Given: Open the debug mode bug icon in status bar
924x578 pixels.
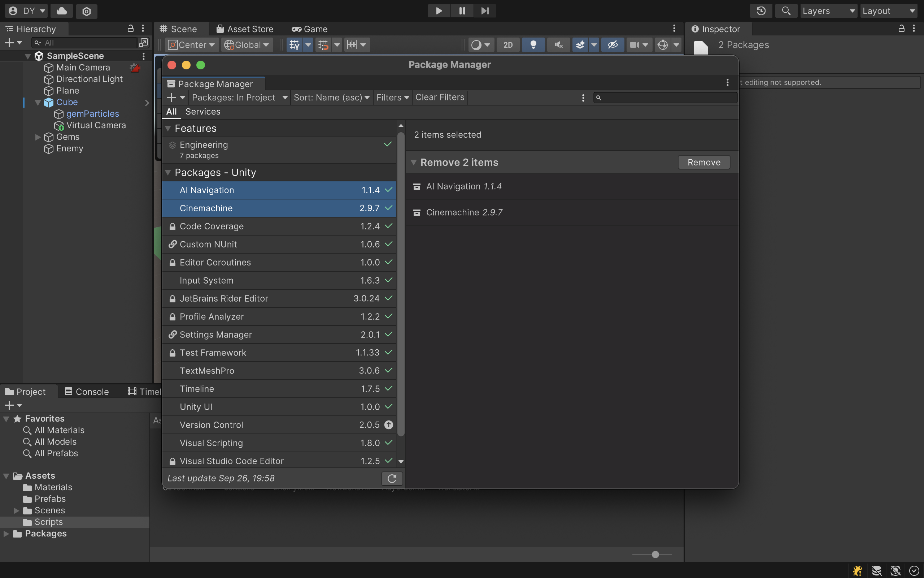Looking at the screenshot, I should [858, 570].
